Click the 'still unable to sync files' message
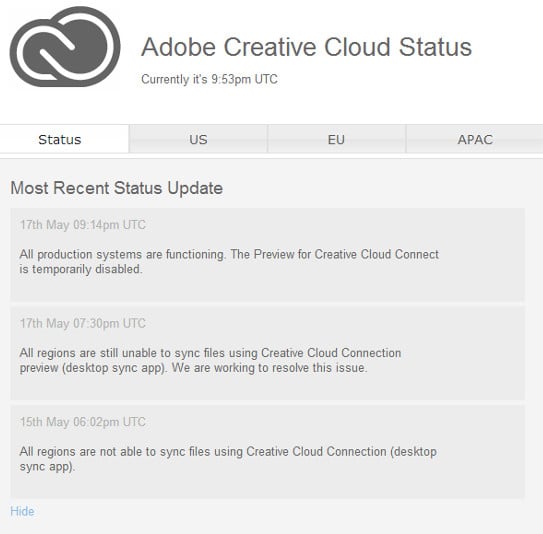Viewport: 543px width, 534px height. coord(210,360)
